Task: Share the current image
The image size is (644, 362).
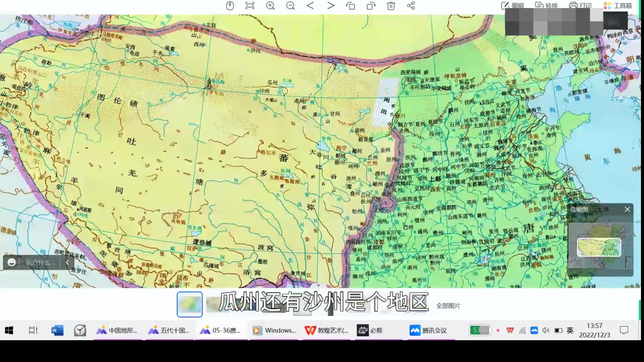Action: [411, 6]
